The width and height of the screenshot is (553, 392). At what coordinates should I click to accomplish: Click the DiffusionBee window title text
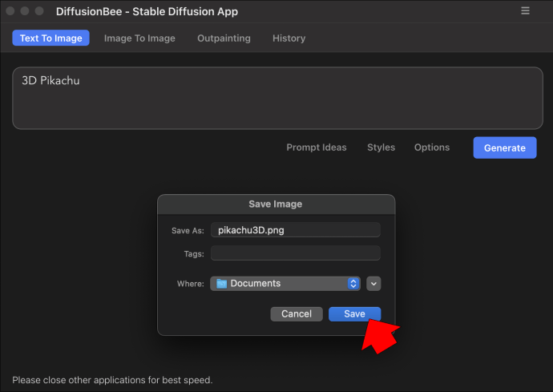click(147, 12)
